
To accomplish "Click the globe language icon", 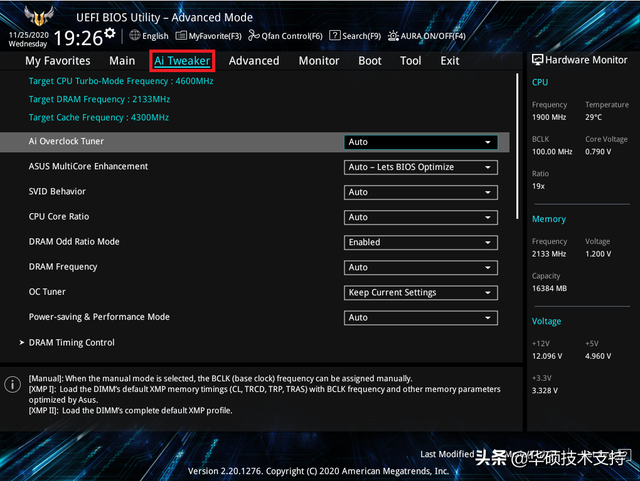I will coord(135,36).
